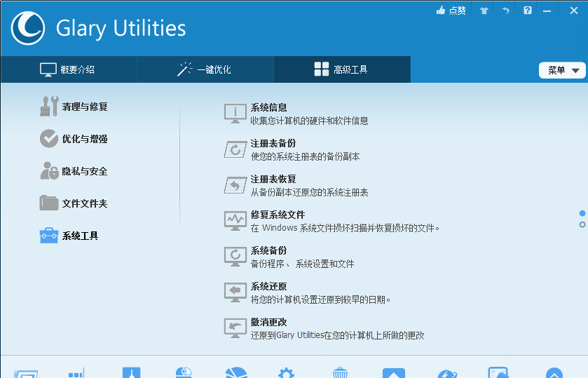Click the skin (T-shirt) icon in title bar
This screenshot has height=378, width=588.
(484, 11)
